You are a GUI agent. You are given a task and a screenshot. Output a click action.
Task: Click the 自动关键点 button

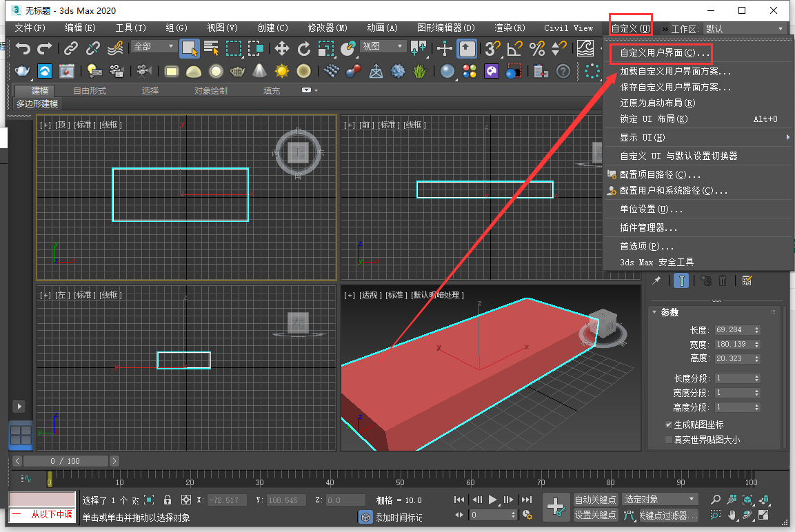[x=595, y=500]
